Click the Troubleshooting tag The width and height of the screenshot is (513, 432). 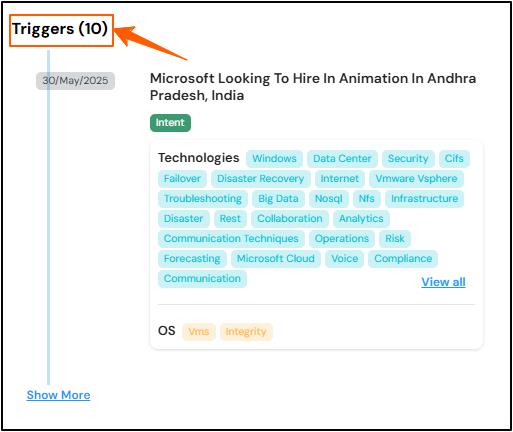pos(203,199)
